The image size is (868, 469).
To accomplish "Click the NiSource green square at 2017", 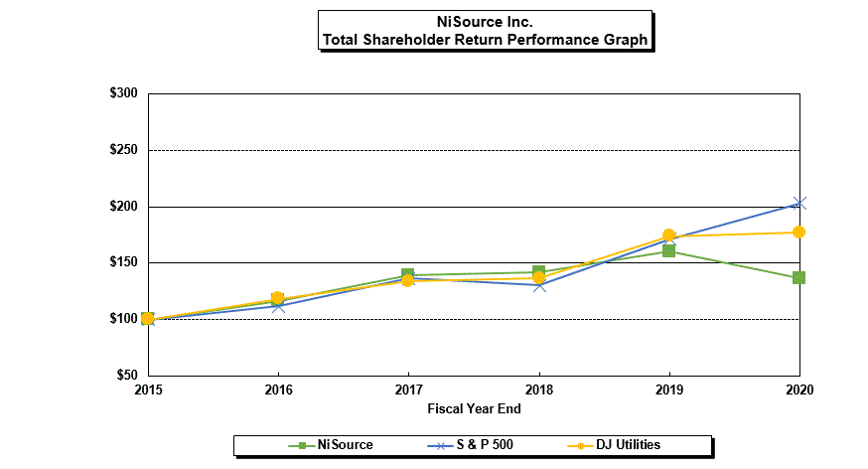I will point(407,275).
